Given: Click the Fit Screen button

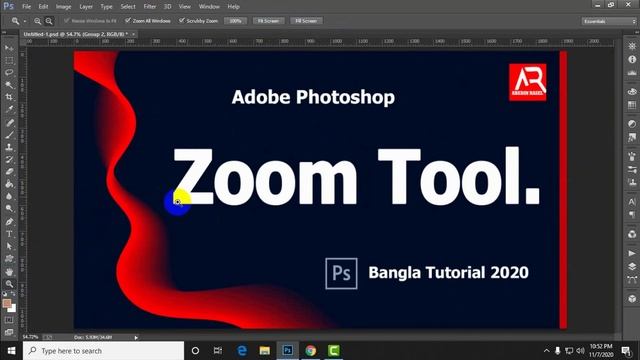Looking at the screenshot, I should 268,21.
